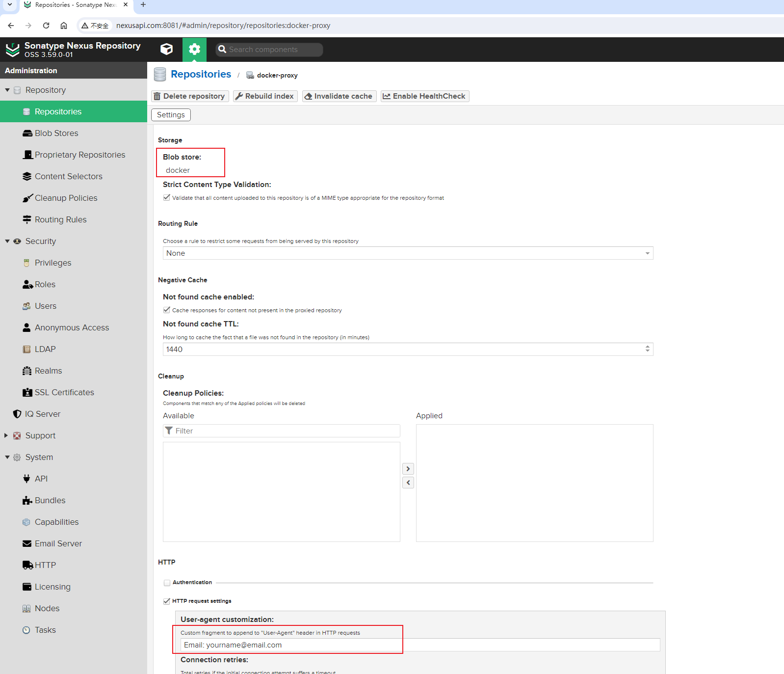This screenshot has height=674, width=784.
Task: Click the Privileges medal icon
Action: point(26,263)
